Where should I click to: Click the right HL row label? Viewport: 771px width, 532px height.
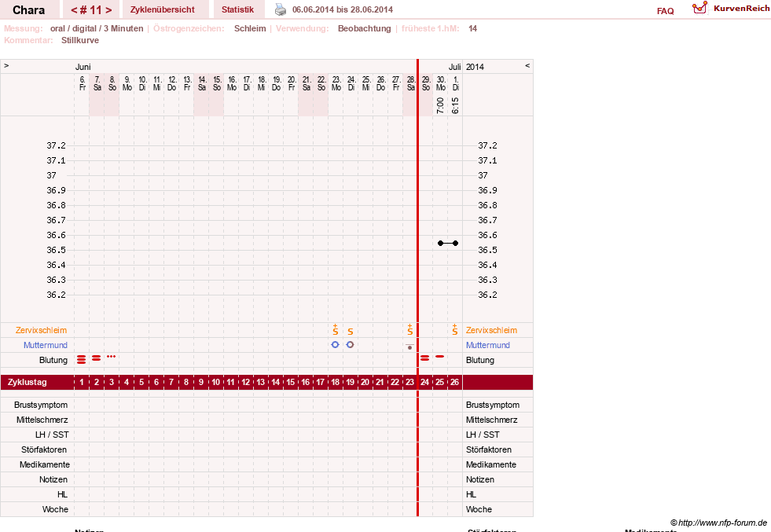point(471,494)
